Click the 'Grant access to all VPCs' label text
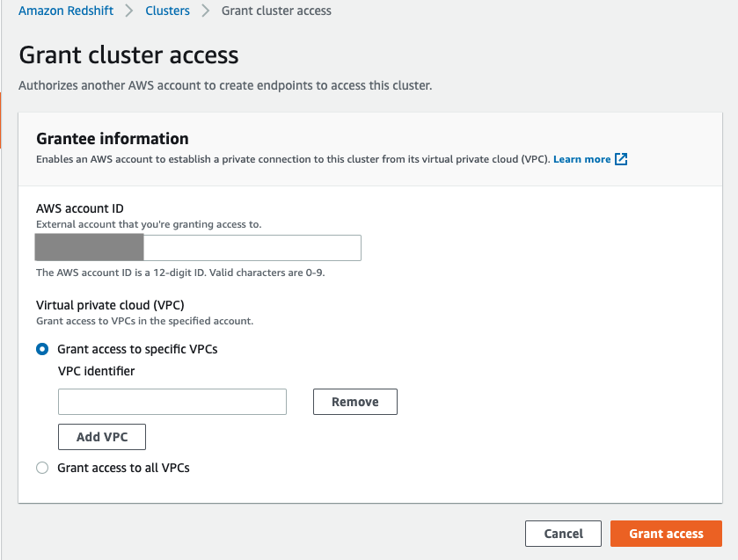The width and height of the screenshot is (738, 560). pos(123,468)
